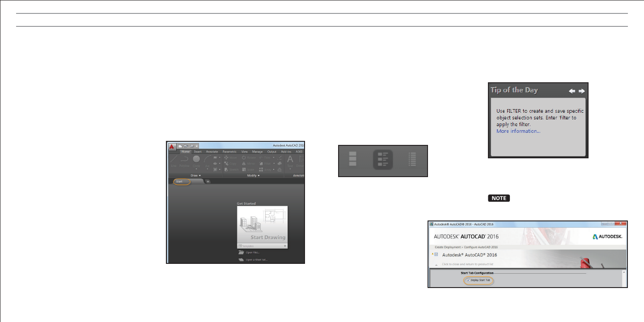Switch to large tile view icon
This screenshot has height=322, width=644.
(353, 159)
